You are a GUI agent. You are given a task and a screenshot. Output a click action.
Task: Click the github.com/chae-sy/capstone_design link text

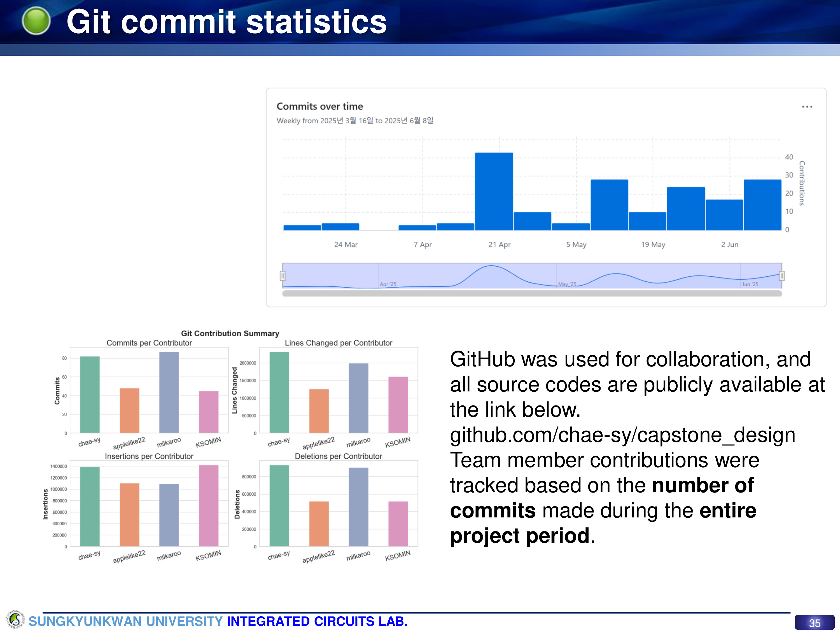coord(622,435)
